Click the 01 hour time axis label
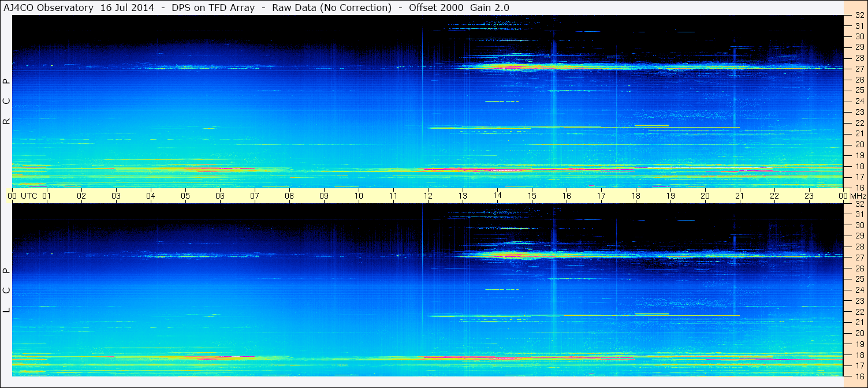 (x=47, y=196)
